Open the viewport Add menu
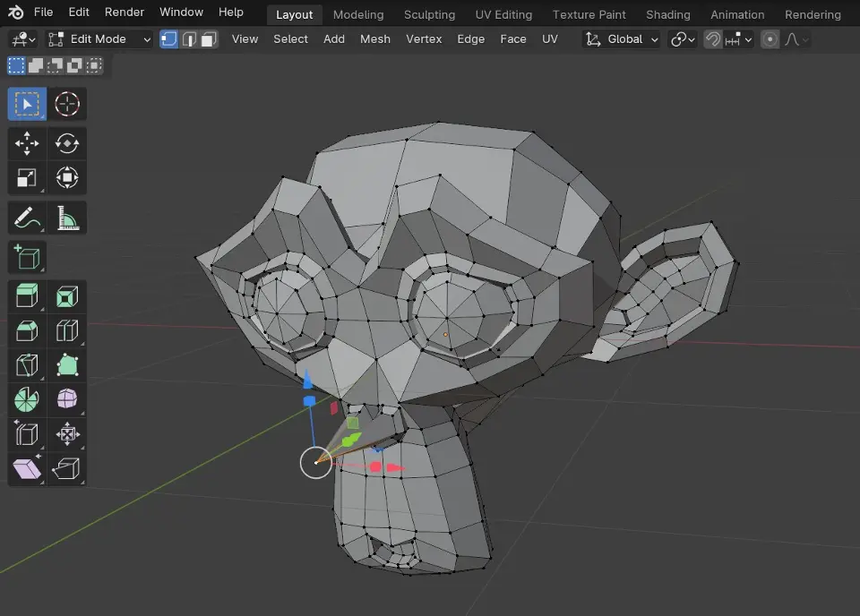The image size is (860, 616). 334,39
